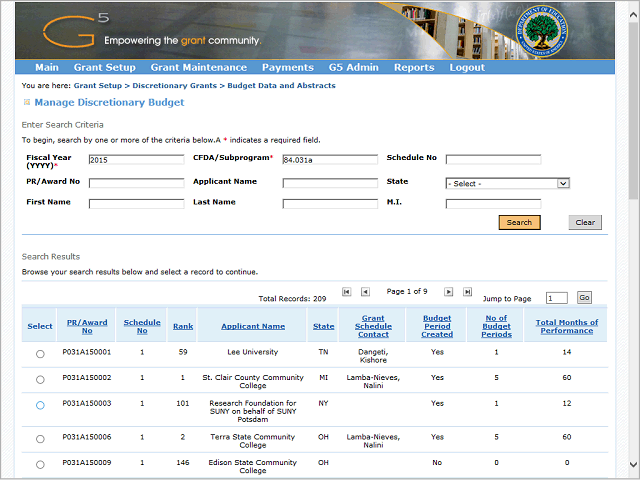Select radio button for Lee University
This screenshot has height=480, width=640.
[x=40, y=354]
